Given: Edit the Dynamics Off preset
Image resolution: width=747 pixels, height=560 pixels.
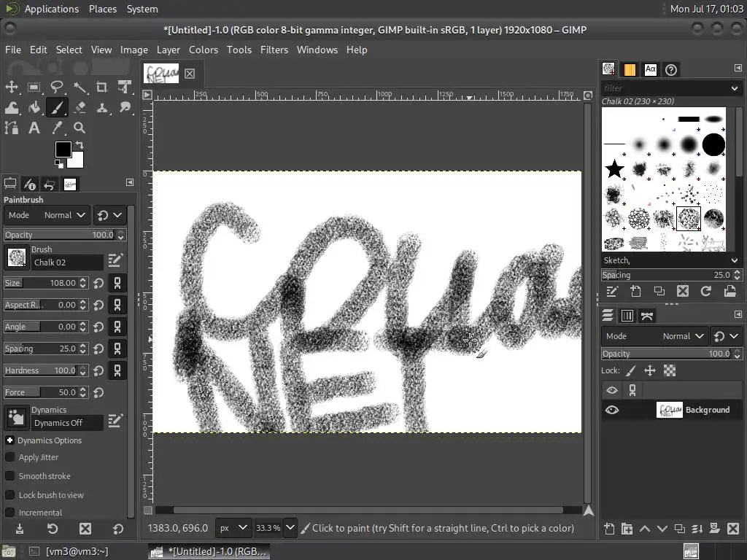Looking at the screenshot, I should (x=115, y=421).
